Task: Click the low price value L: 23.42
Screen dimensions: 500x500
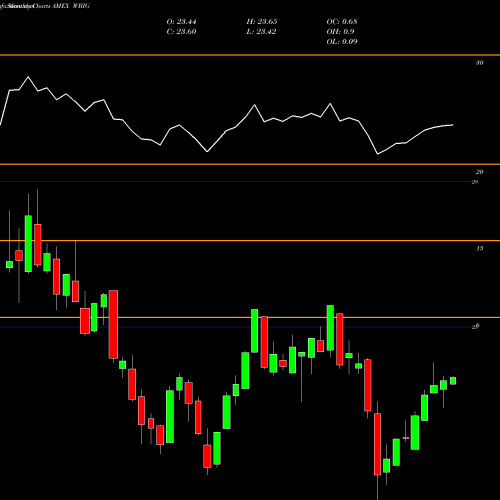Action: pos(261,32)
